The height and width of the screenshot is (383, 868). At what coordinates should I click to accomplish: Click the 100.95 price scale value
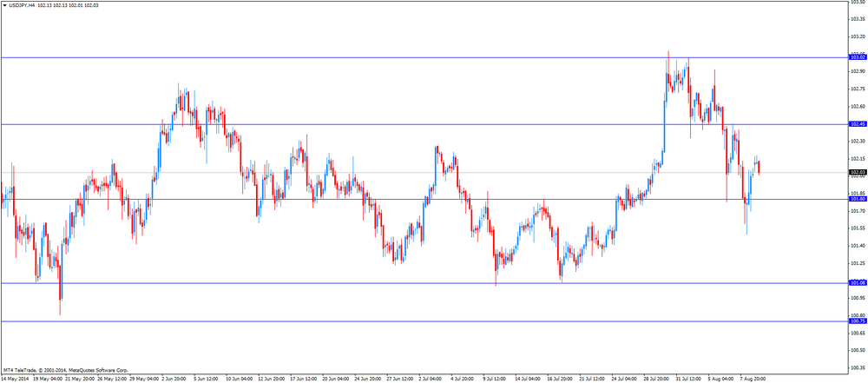click(858, 298)
